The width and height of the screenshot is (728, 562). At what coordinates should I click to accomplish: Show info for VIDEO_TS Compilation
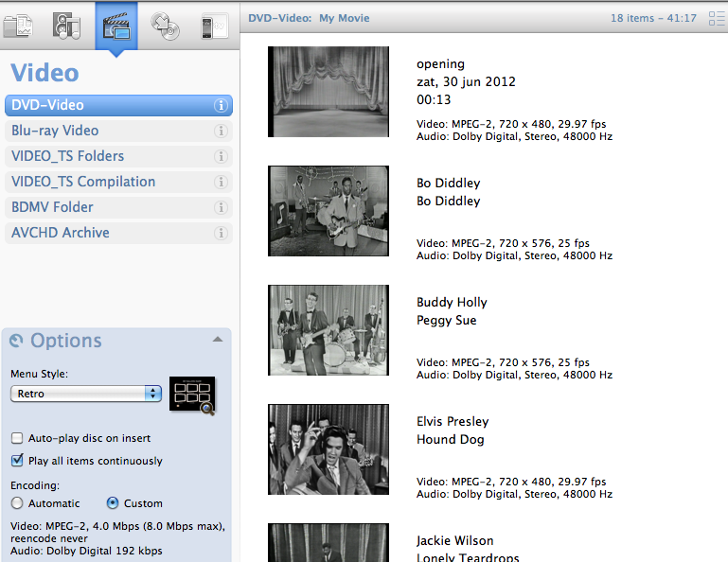221,182
